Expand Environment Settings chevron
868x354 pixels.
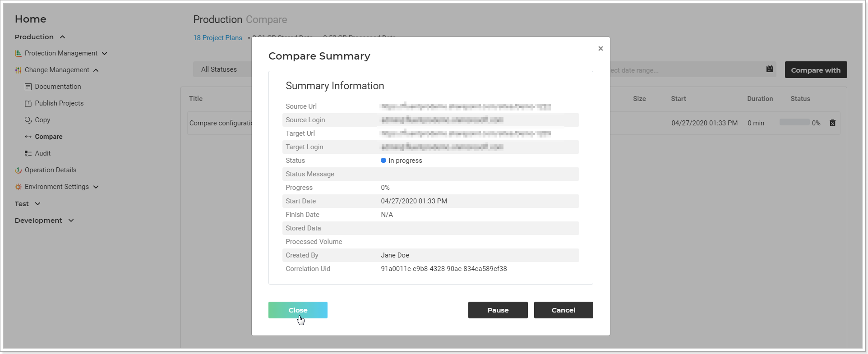(96, 187)
